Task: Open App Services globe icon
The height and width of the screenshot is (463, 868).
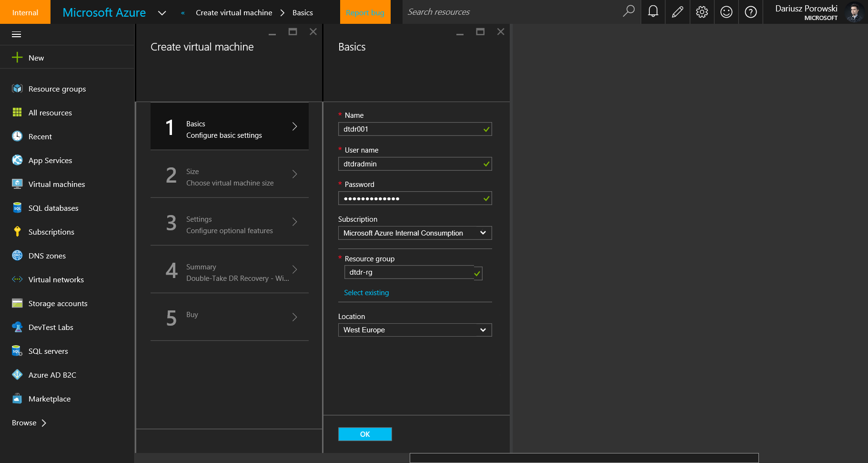Action: click(x=17, y=160)
